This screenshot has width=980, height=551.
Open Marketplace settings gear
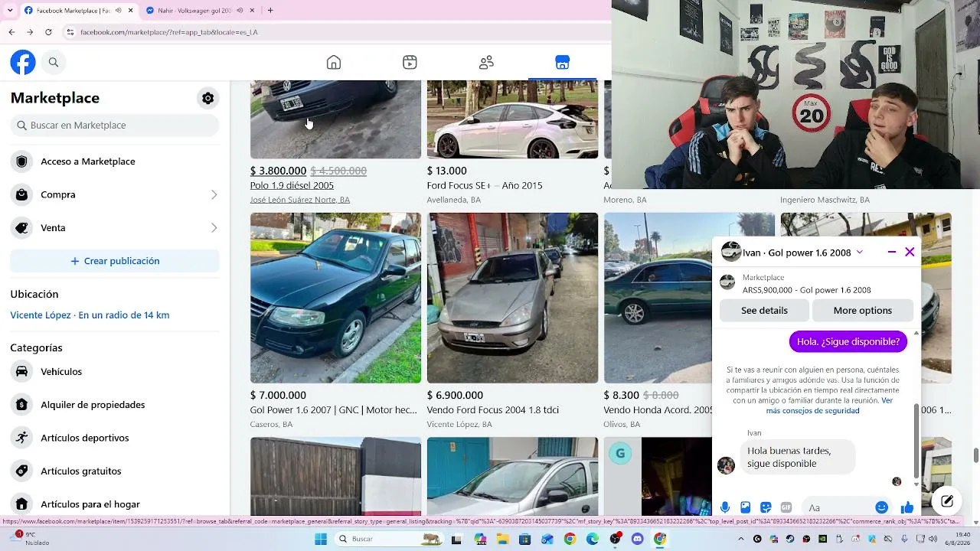[x=208, y=98]
